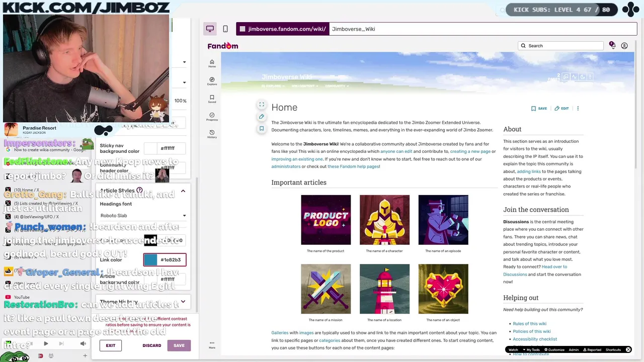Image resolution: width=644 pixels, height=362 pixels.
Task: Open the heart gem object thumbnail
Action: point(443,289)
